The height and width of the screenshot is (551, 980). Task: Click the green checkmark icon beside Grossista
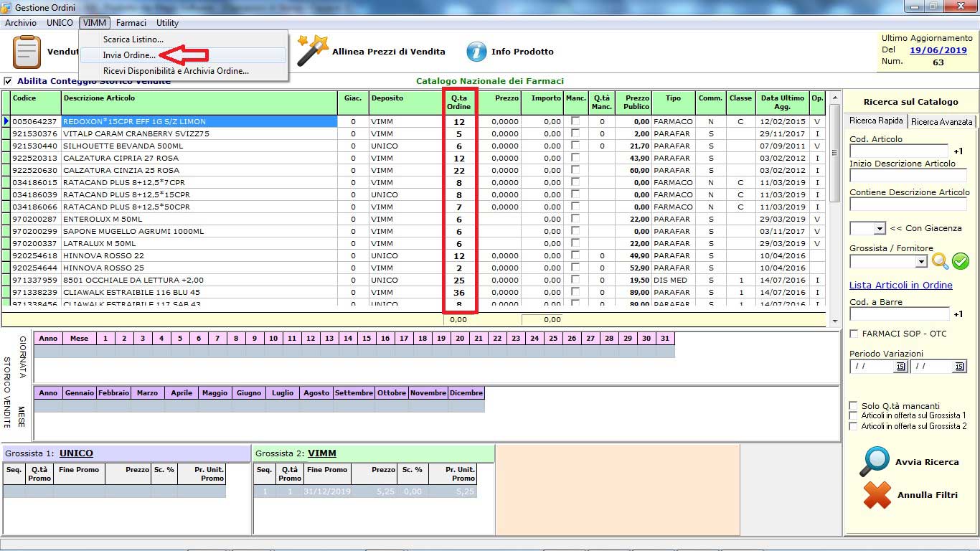[960, 261]
